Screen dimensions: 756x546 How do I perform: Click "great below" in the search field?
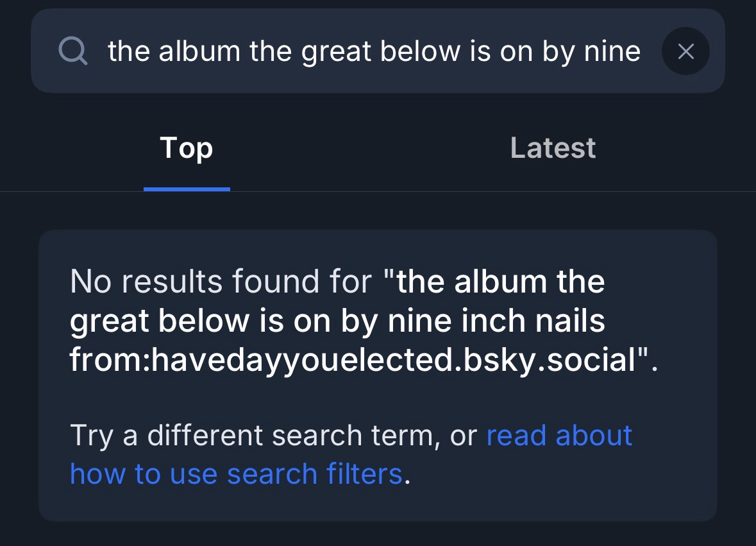383,51
